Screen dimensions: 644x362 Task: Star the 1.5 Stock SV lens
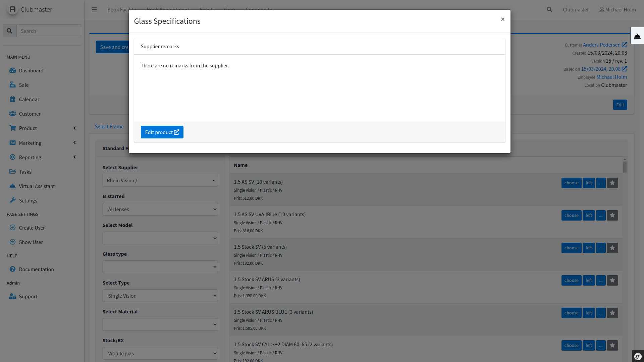(612, 248)
